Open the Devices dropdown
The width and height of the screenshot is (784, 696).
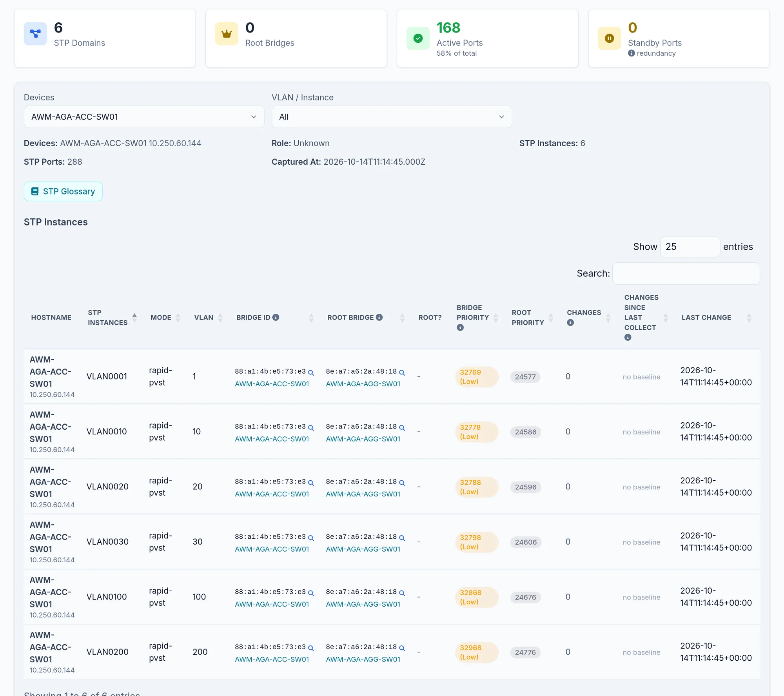click(x=144, y=117)
